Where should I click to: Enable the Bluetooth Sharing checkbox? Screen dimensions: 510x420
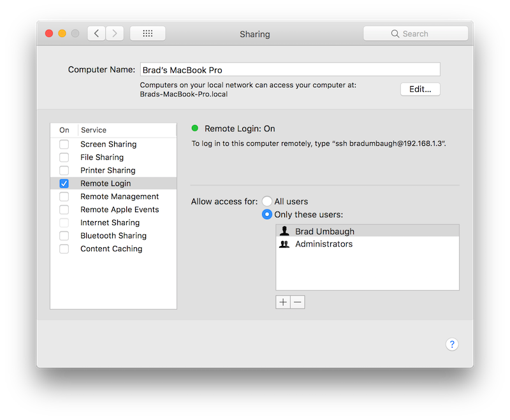click(x=64, y=235)
